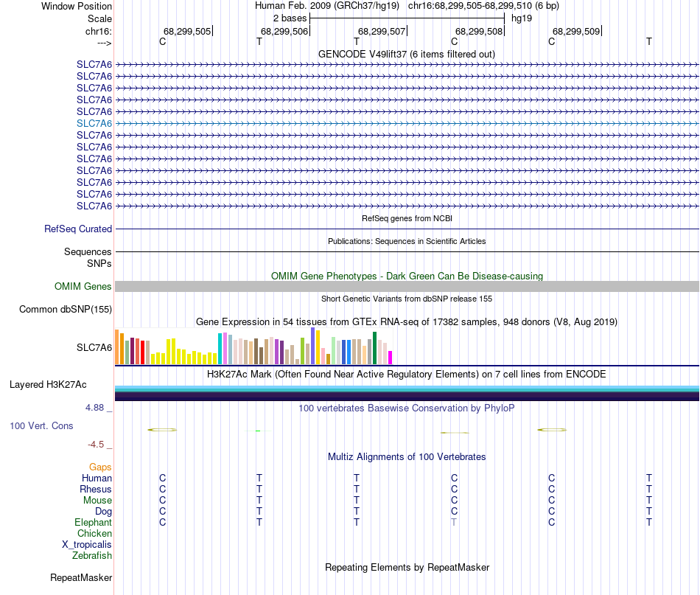The image size is (700, 595).
Task: Open the 100 Vert. Cons track label
Action: click(41, 425)
